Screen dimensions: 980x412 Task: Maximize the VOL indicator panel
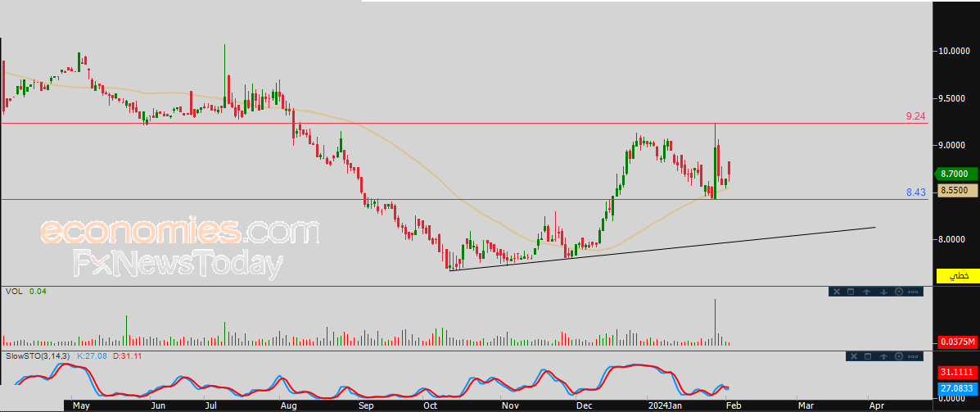coord(851,292)
